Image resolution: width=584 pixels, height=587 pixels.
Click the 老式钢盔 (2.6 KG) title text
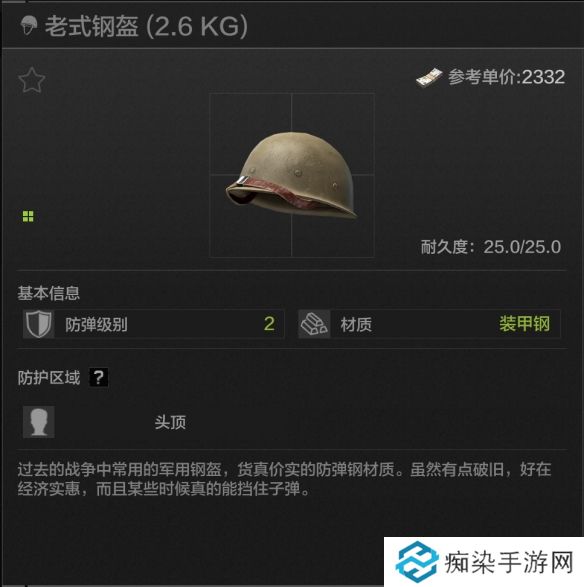click(x=146, y=26)
